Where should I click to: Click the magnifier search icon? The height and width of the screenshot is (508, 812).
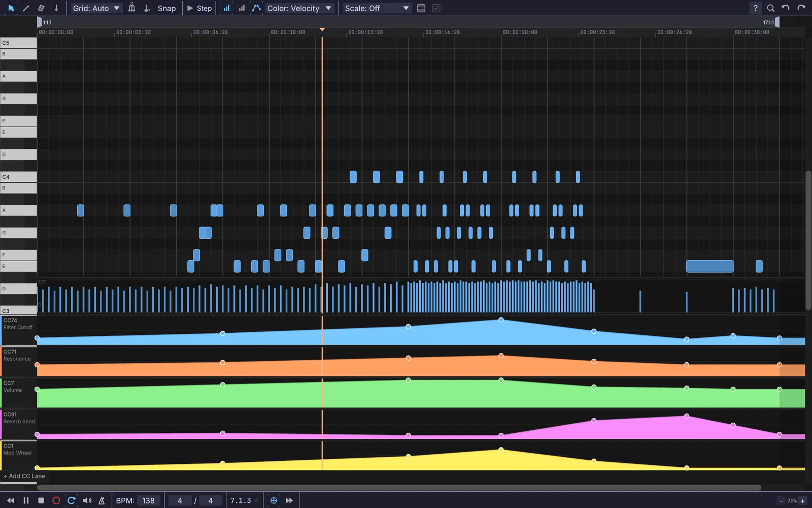[770, 8]
